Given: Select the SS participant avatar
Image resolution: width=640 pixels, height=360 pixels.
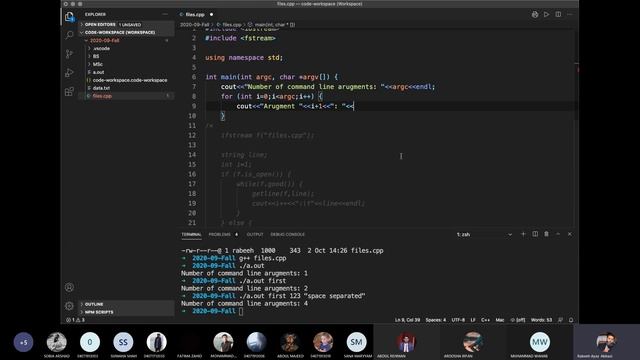Looking at the screenshot, I should pos(123,342).
